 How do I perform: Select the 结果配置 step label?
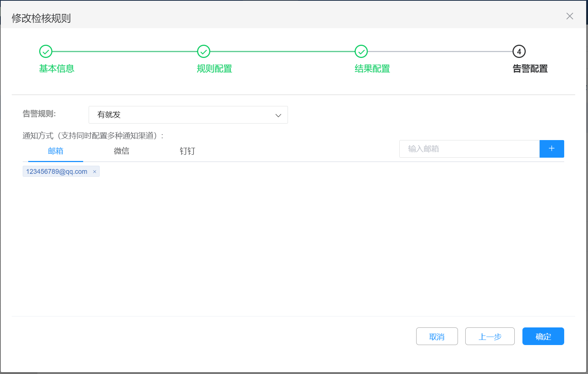372,69
